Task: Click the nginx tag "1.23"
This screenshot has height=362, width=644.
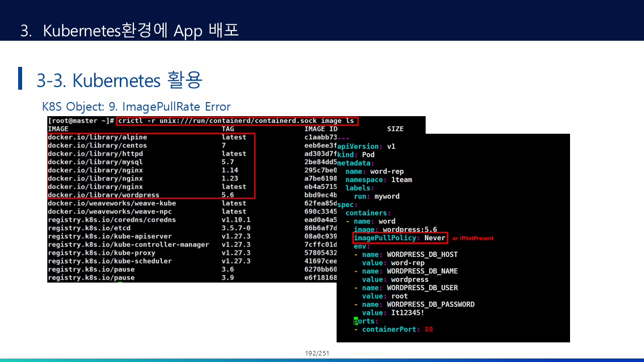Action: pyautogui.click(x=230, y=178)
